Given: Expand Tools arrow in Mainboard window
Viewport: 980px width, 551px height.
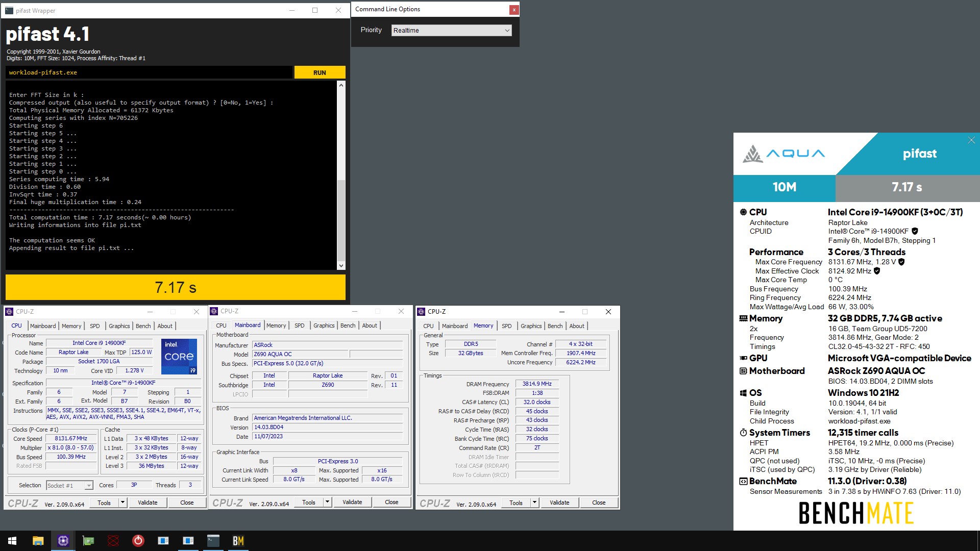Looking at the screenshot, I should point(327,502).
